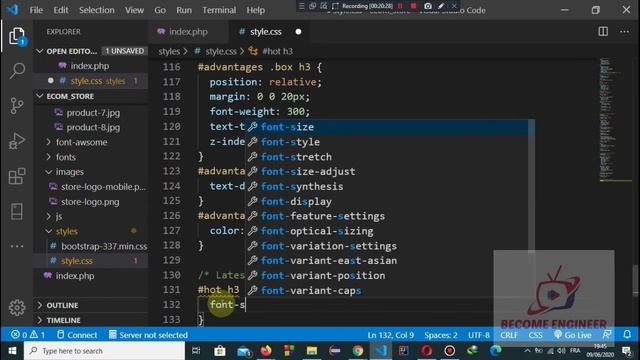This screenshot has width=640, height=360.
Task: Open the Windows Start menu
Action: coord(12,351)
